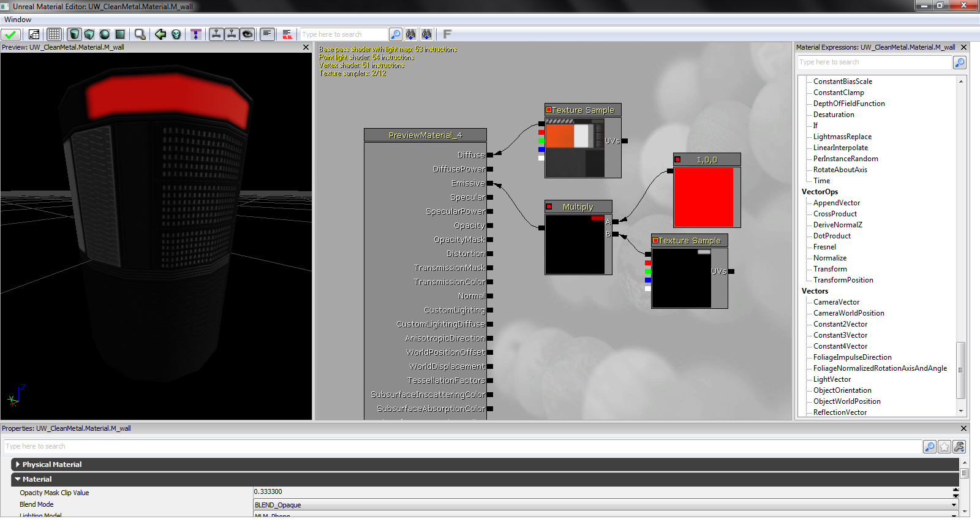Switch preview to the sphere primitive

pyautogui.click(x=105, y=34)
